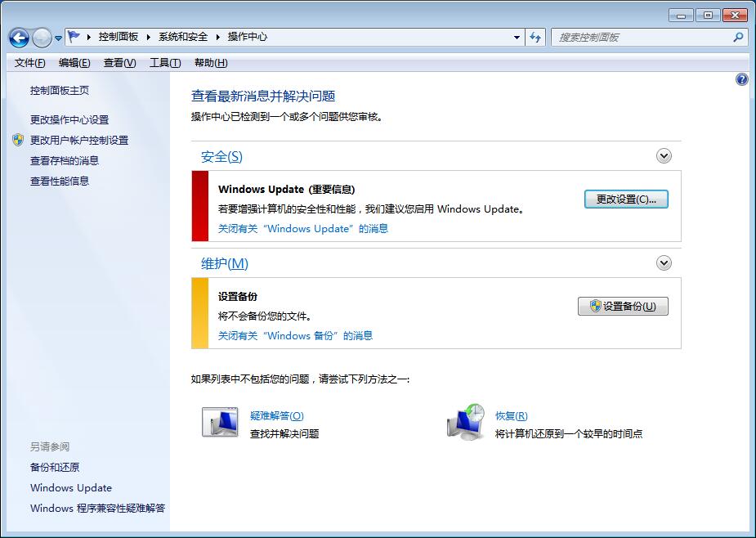Image resolution: width=756 pixels, height=538 pixels.
Task: Click the 安全(S) section heading
Action: pos(221,156)
